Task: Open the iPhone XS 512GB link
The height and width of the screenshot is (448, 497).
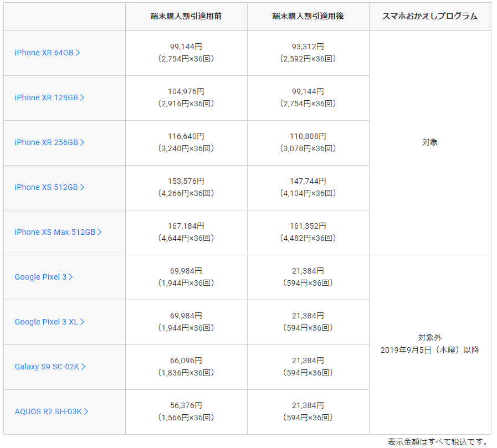Action: (49, 187)
